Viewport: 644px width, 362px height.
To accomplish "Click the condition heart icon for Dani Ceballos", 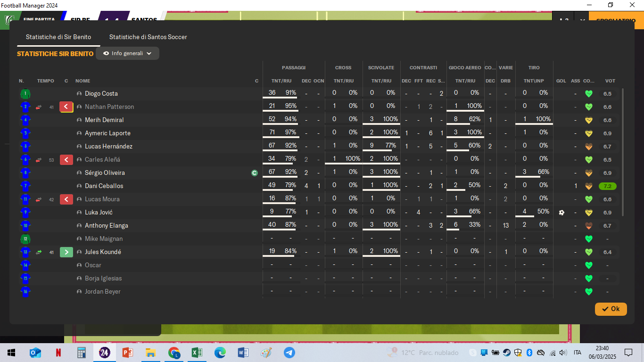I will (x=588, y=186).
